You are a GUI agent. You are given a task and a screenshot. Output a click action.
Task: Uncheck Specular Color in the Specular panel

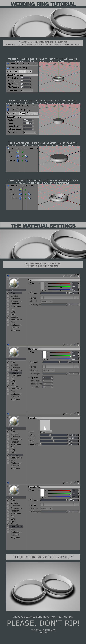click(8, 458)
